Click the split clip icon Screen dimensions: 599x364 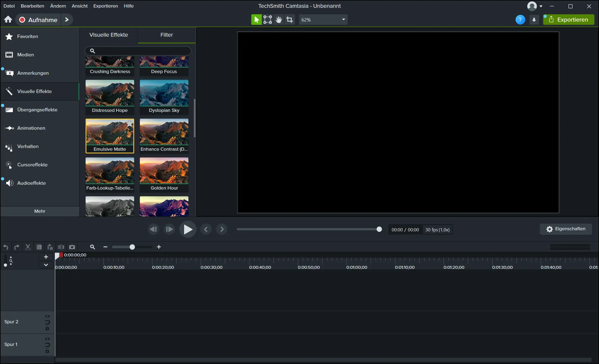pyautogui.click(x=61, y=247)
